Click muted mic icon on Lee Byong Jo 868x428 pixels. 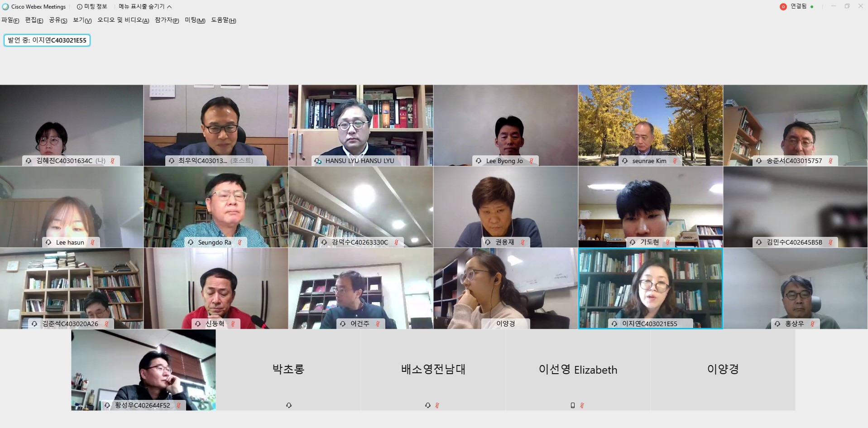pos(531,161)
